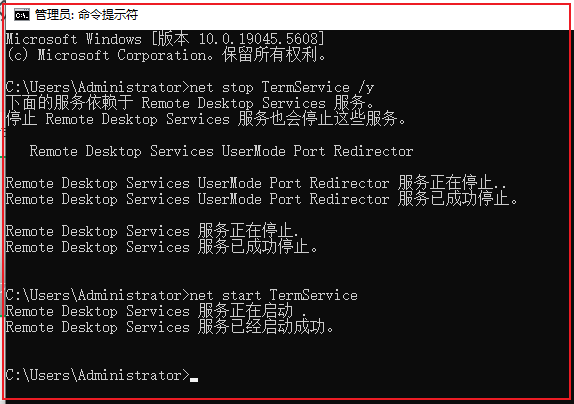The height and width of the screenshot is (404, 574).
Task: Click the indented 'UserMode Port Redirector' service name
Action: pyautogui.click(x=221, y=151)
